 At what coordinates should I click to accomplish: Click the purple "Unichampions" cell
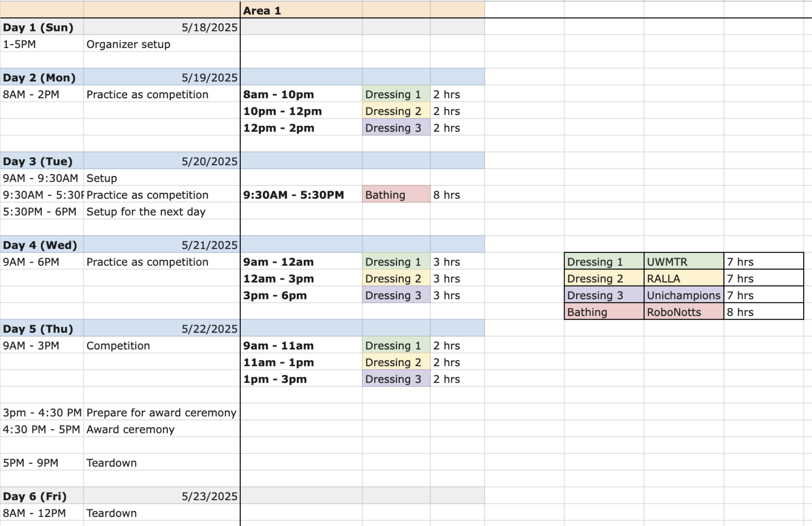683,295
